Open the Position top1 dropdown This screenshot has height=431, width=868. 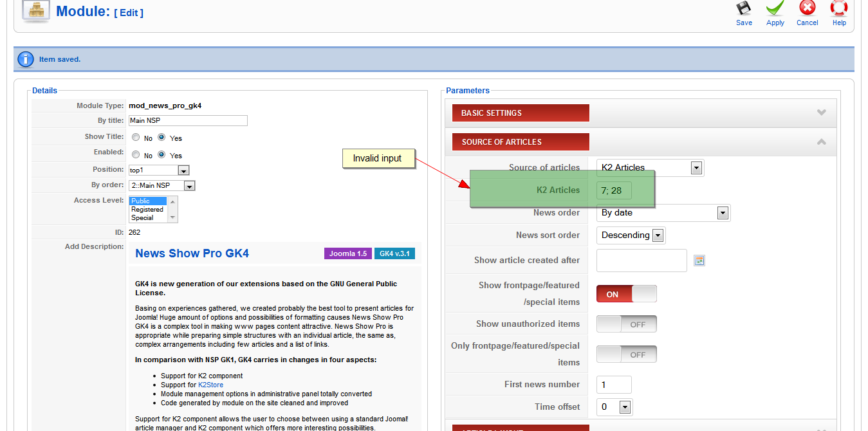point(159,170)
